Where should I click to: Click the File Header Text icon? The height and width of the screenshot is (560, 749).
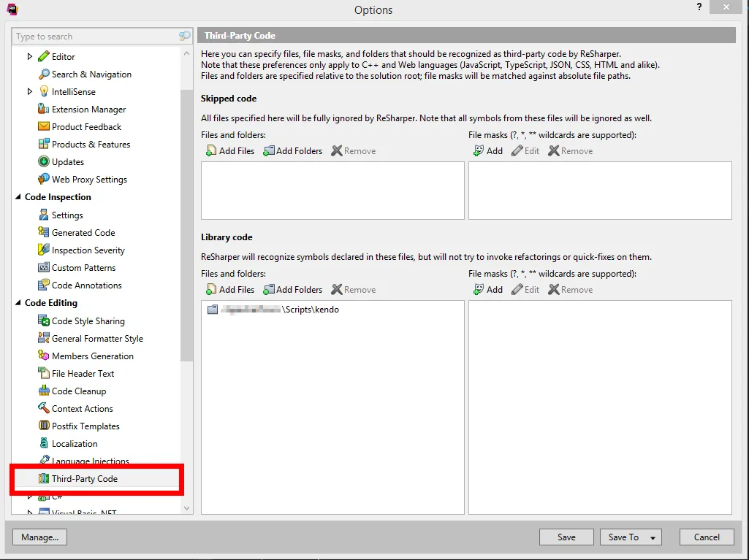point(43,373)
